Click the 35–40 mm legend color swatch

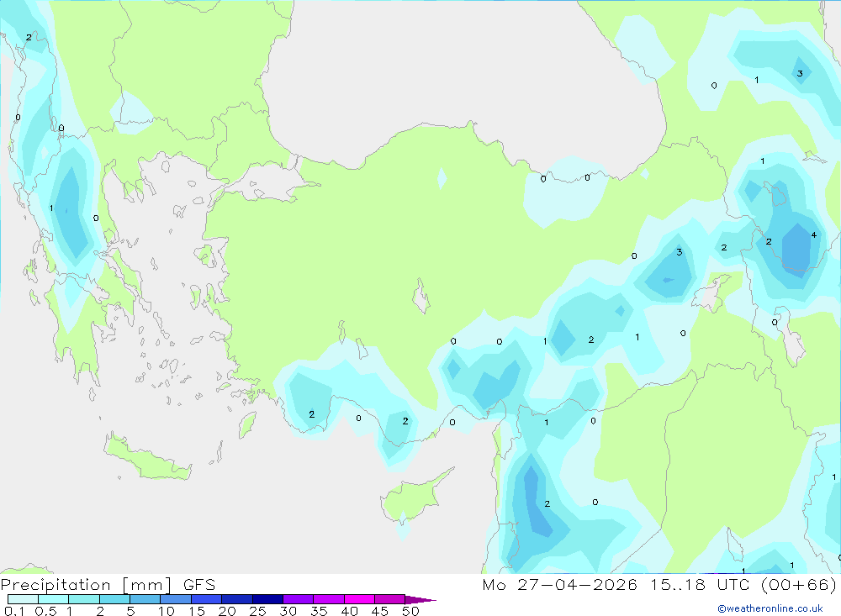pyautogui.click(x=329, y=599)
